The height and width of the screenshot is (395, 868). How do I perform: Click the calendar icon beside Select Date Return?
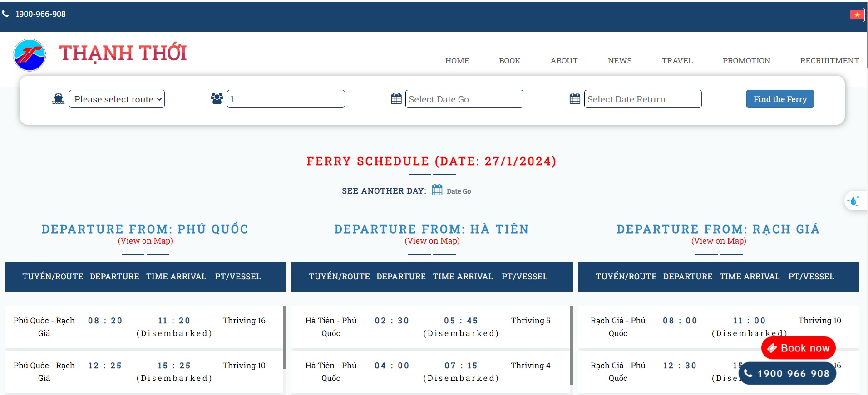tap(575, 99)
